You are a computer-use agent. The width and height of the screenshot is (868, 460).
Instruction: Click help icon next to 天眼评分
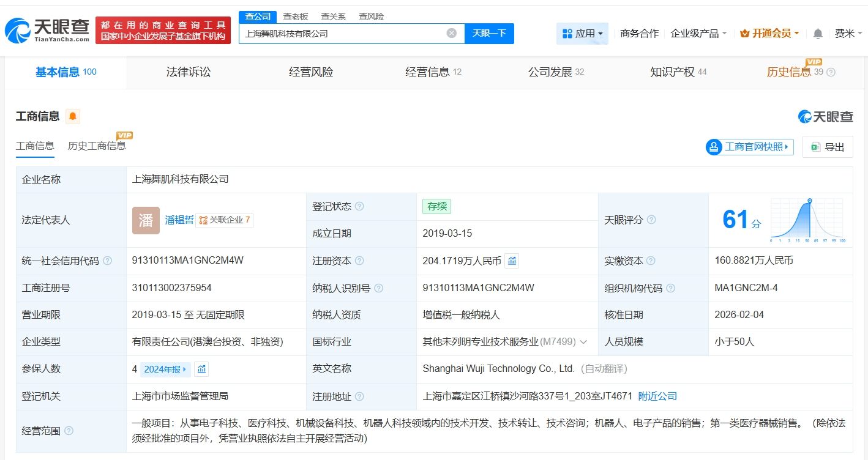[x=651, y=220]
